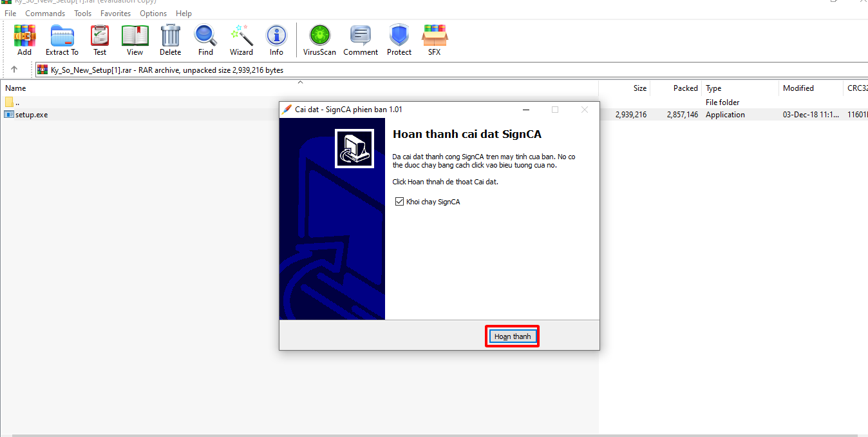868x437 pixels.
Task: Start VirusScan on the archive
Action: tap(319, 40)
